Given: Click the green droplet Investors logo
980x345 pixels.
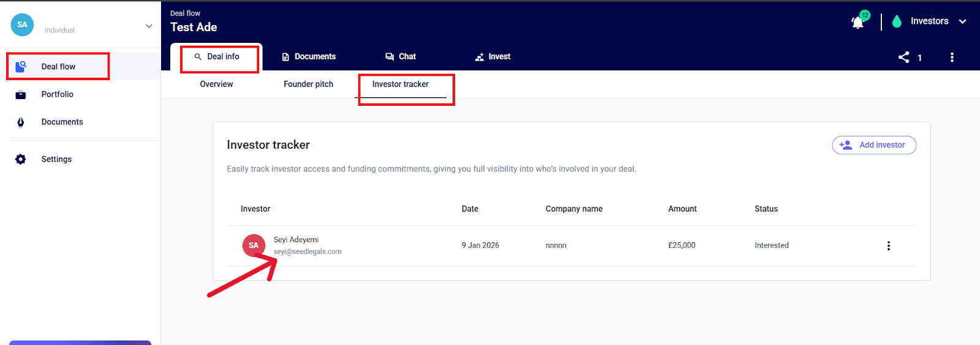Looking at the screenshot, I should point(897,21).
